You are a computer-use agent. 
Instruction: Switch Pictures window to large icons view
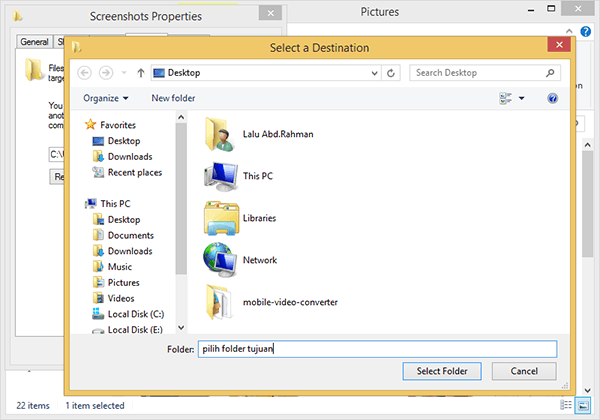pyautogui.click(x=583, y=405)
